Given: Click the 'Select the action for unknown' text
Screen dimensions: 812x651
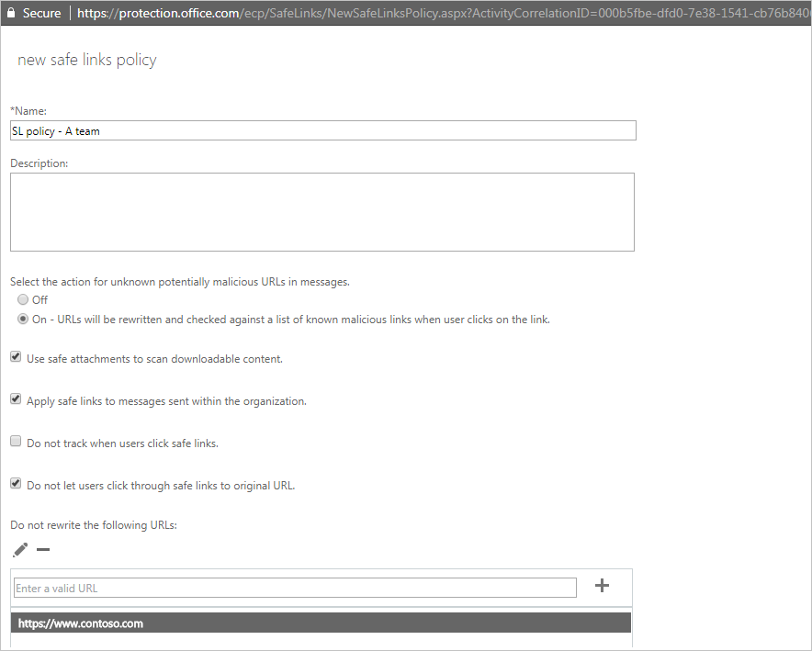Looking at the screenshot, I should click(x=180, y=282).
